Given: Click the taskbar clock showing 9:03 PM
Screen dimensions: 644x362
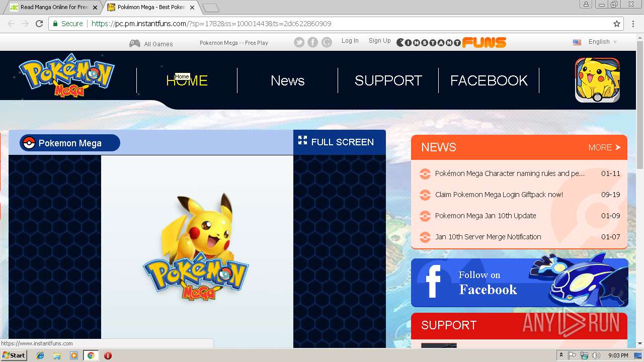Looking at the screenshot, I should pos(618,355).
